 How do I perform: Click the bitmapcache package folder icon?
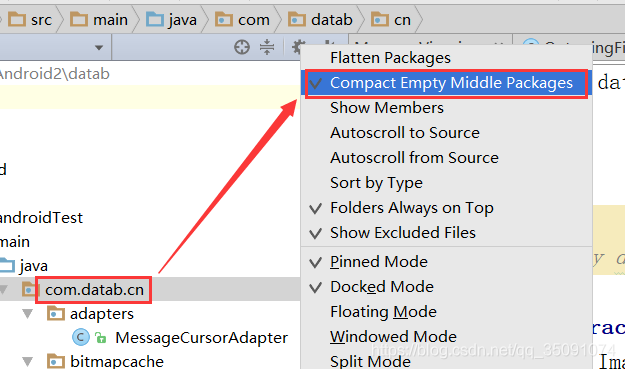click(x=56, y=361)
